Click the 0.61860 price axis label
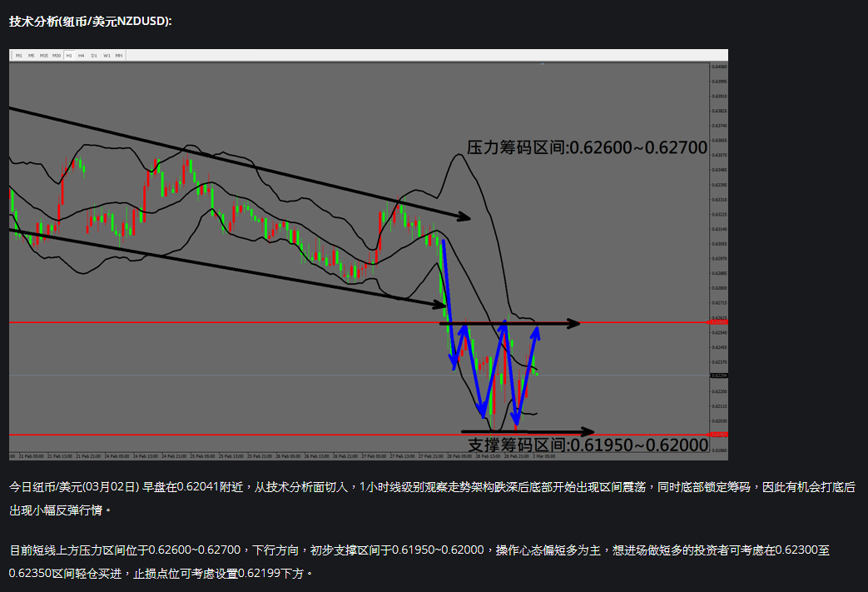Image resolution: width=868 pixels, height=592 pixels. click(719, 450)
